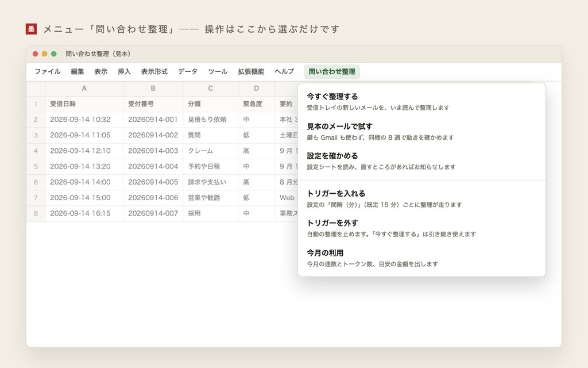Click cell 2026-09-14 15:00

pos(84,198)
